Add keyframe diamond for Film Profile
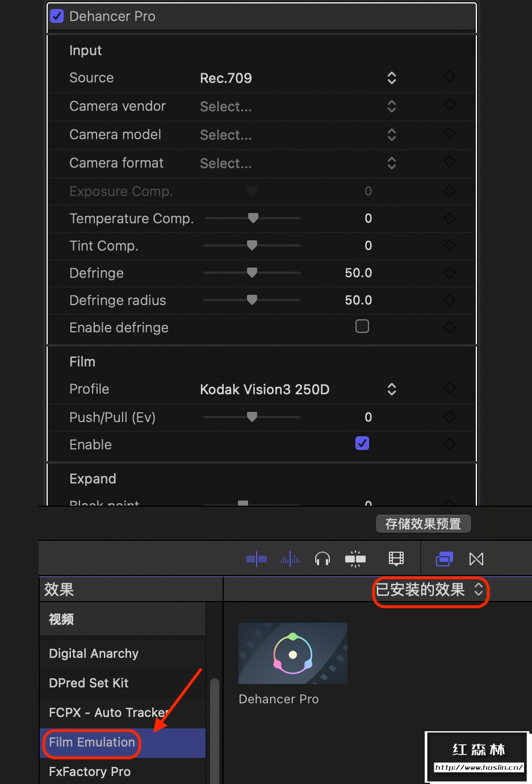Screen dimensions: 532x784 (450, 387)
